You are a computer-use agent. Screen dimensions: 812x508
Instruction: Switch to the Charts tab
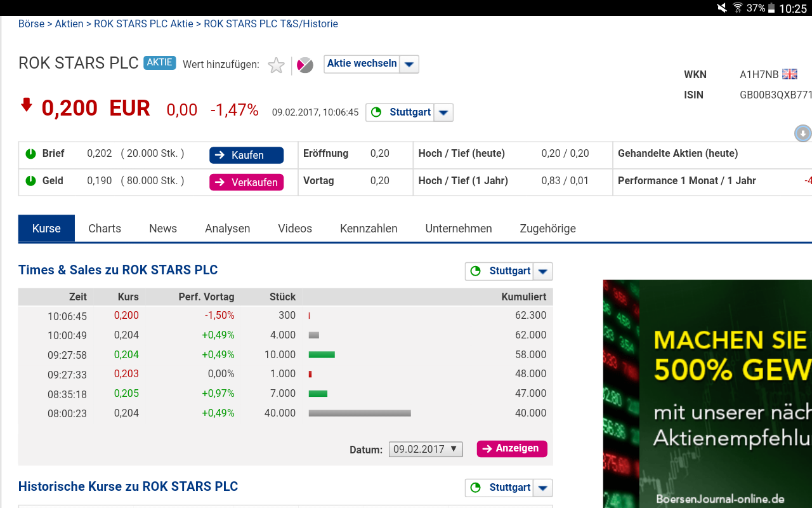coord(105,229)
